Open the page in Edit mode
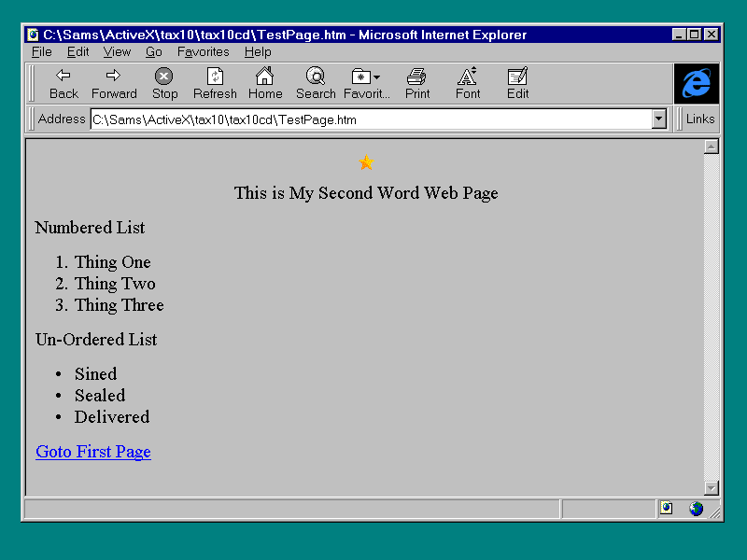 coord(518,83)
